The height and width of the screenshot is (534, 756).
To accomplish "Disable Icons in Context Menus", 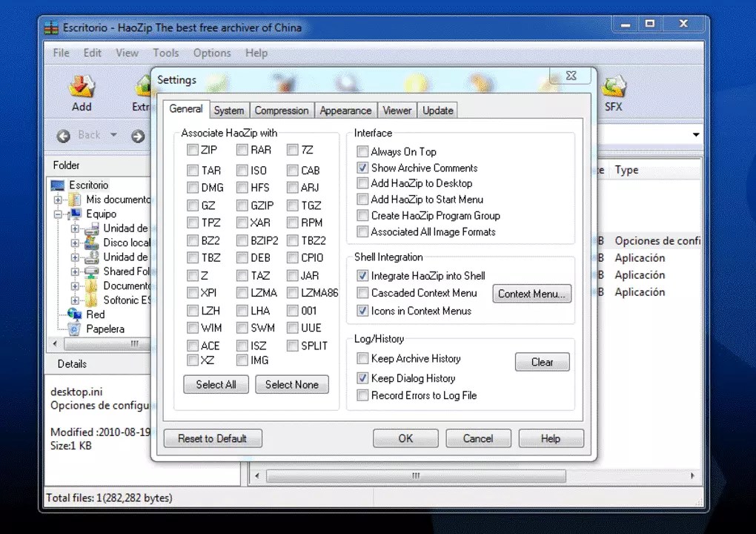I will tap(362, 311).
